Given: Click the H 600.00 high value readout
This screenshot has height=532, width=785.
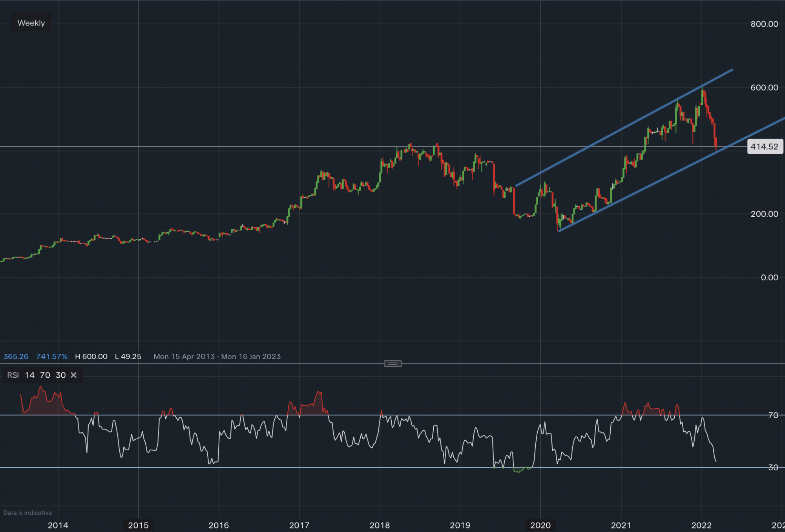Looking at the screenshot, I should (x=91, y=356).
